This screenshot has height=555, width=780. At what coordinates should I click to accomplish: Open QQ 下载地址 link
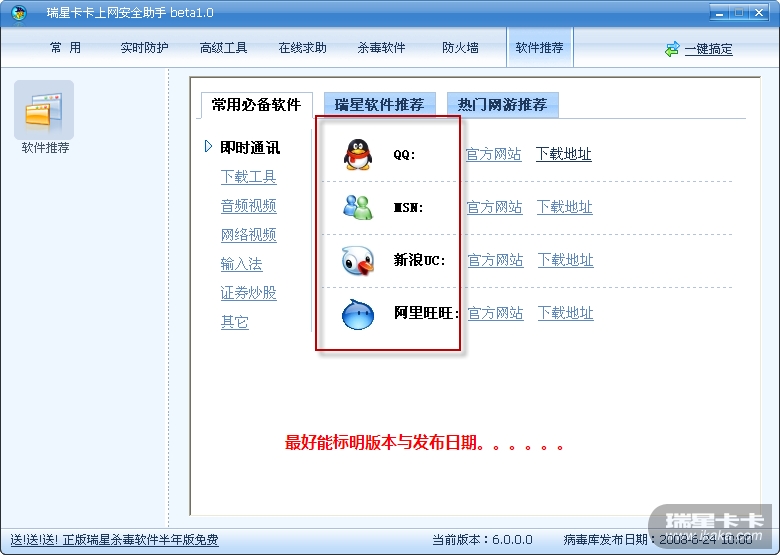click(x=564, y=154)
